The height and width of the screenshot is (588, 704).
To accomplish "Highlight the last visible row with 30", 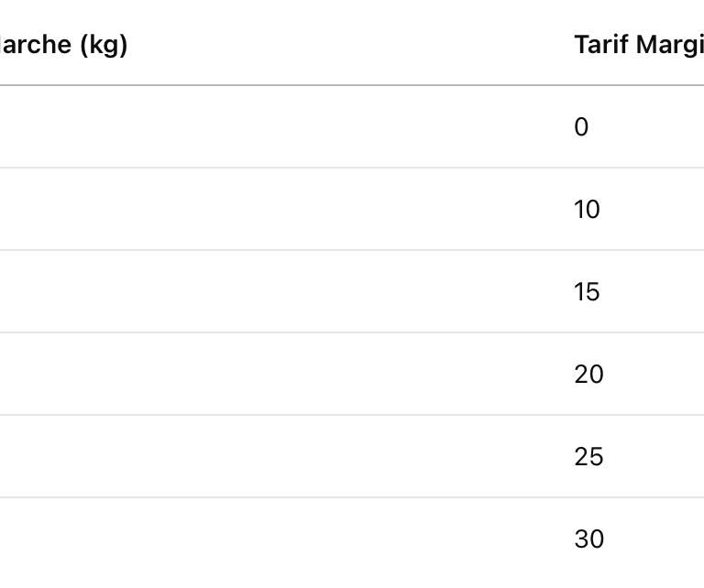I will click(367, 539).
